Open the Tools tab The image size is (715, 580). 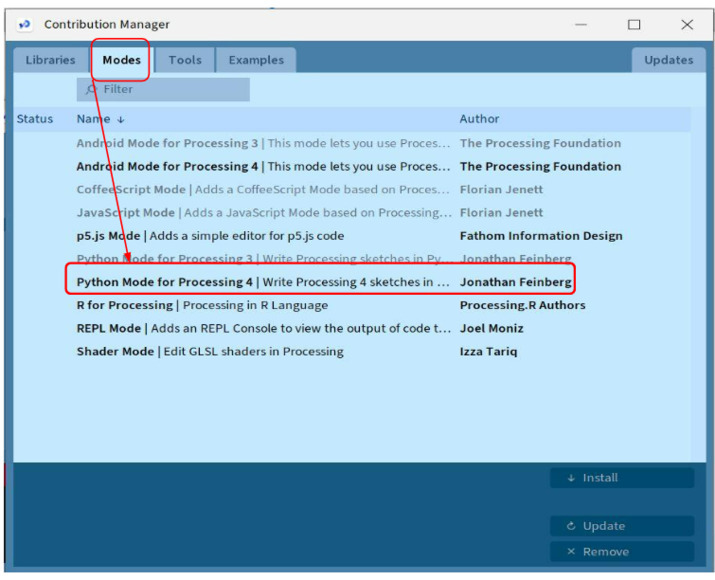pos(185,60)
